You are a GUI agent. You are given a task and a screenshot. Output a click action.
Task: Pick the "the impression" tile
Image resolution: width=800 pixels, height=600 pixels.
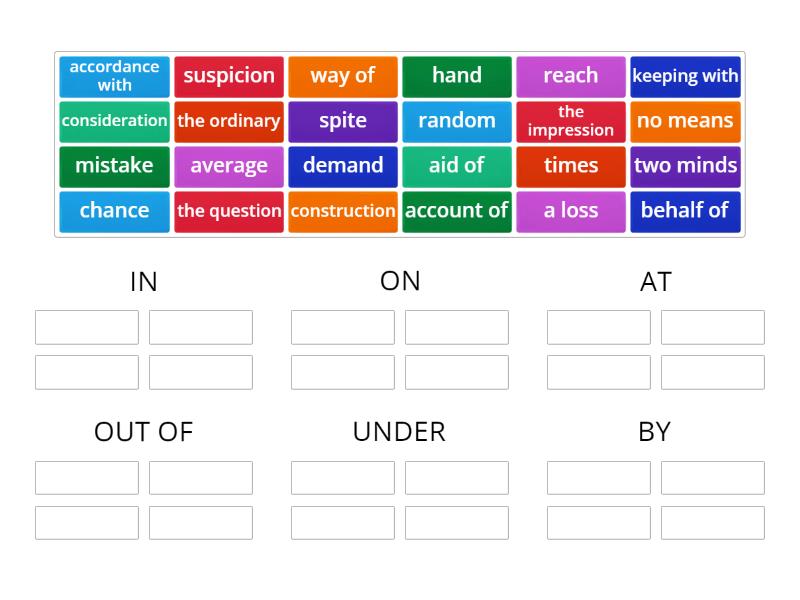(570, 121)
